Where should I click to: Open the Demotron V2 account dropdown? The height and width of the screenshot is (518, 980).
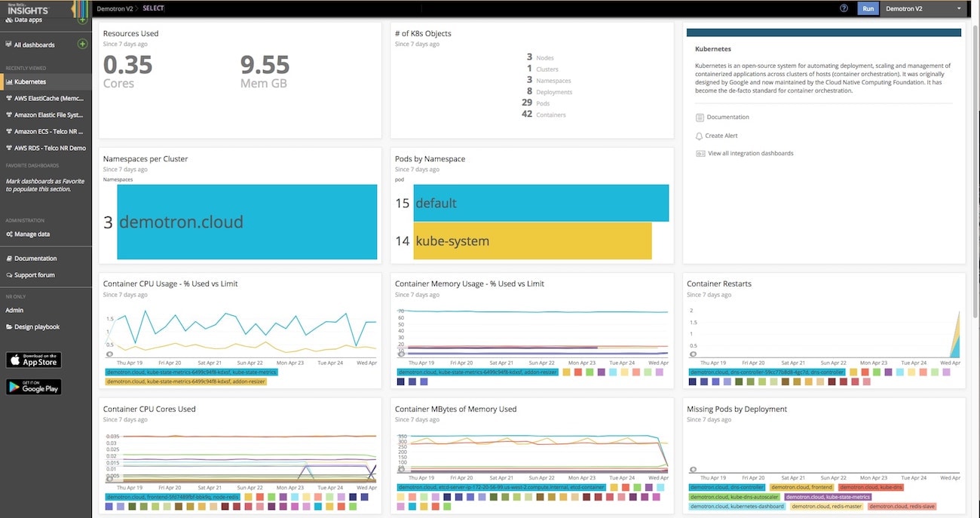tap(924, 9)
